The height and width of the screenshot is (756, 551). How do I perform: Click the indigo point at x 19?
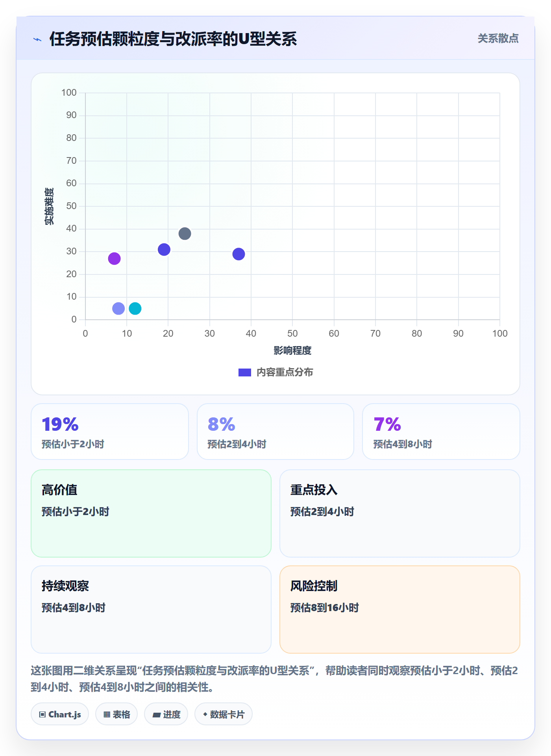tap(164, 249)
